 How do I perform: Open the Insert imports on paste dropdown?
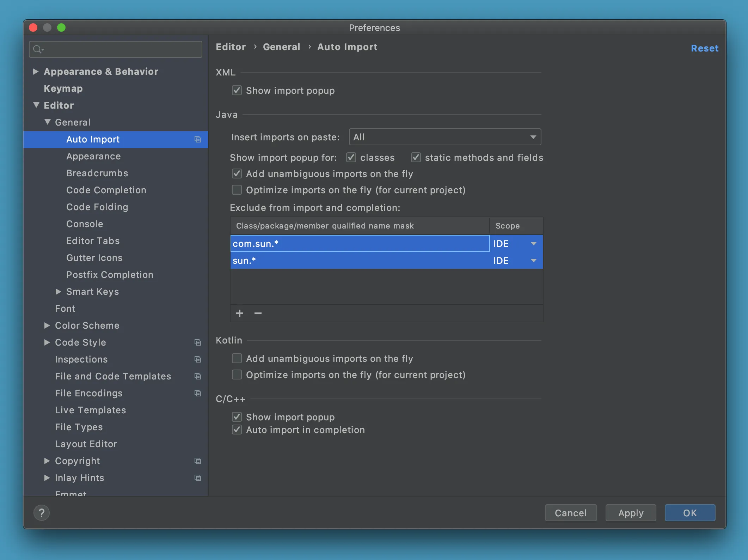click(445, 137)
